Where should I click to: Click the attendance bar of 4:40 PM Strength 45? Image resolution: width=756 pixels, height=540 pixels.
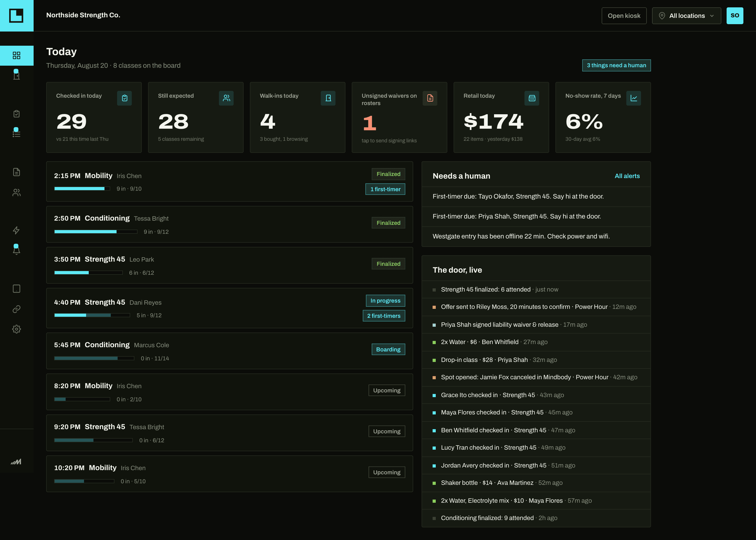point(92,315)
